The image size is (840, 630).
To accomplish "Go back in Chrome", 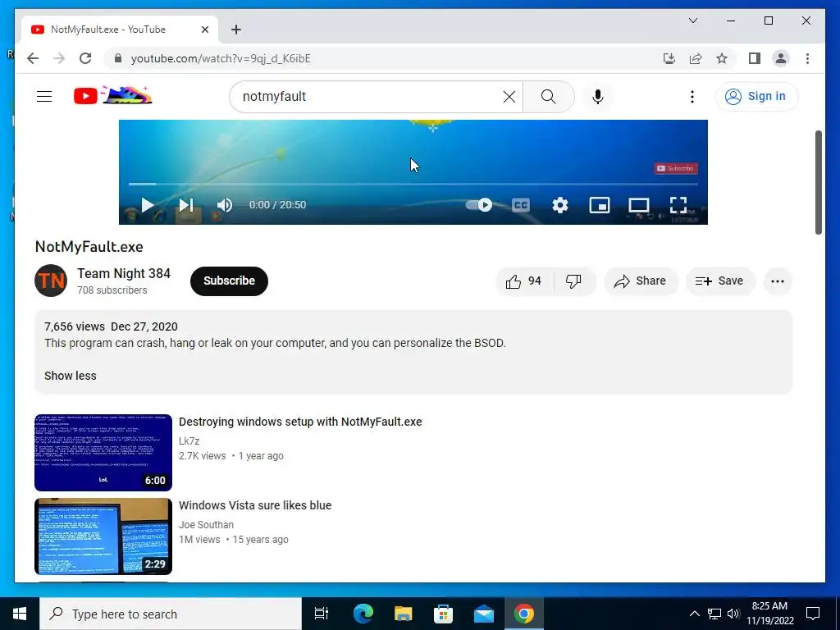I will click(x=33, y=58).
